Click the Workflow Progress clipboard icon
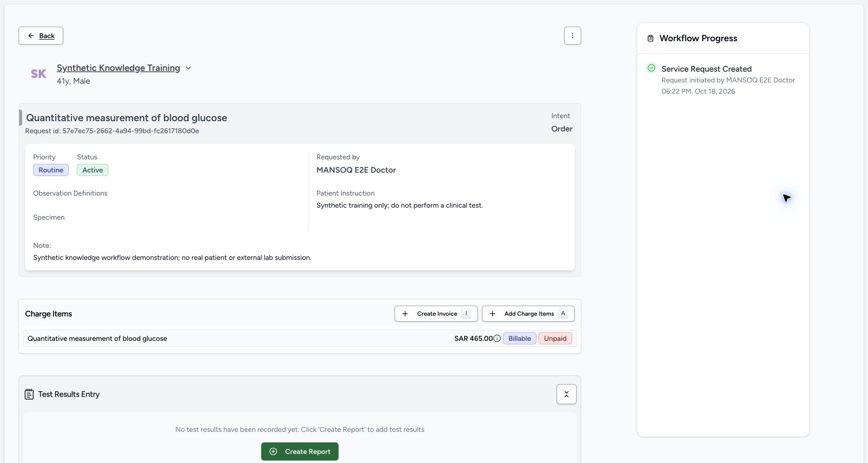This screenshot has height=463, width=868. (650, 38)
